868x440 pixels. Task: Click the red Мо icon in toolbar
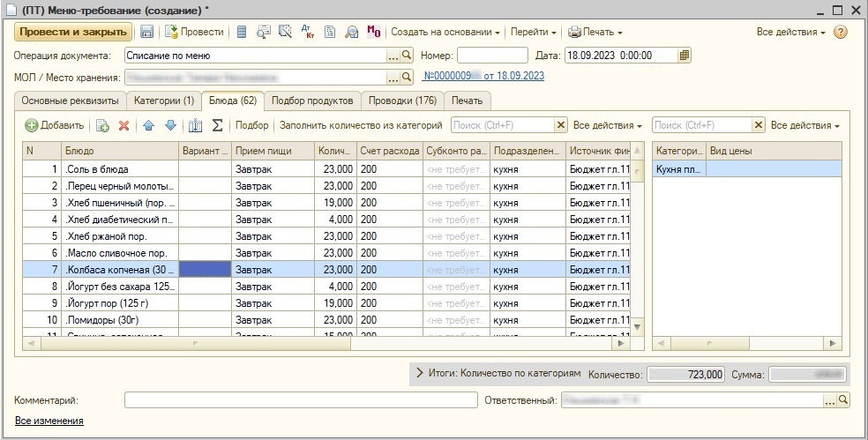coord(373,32)
